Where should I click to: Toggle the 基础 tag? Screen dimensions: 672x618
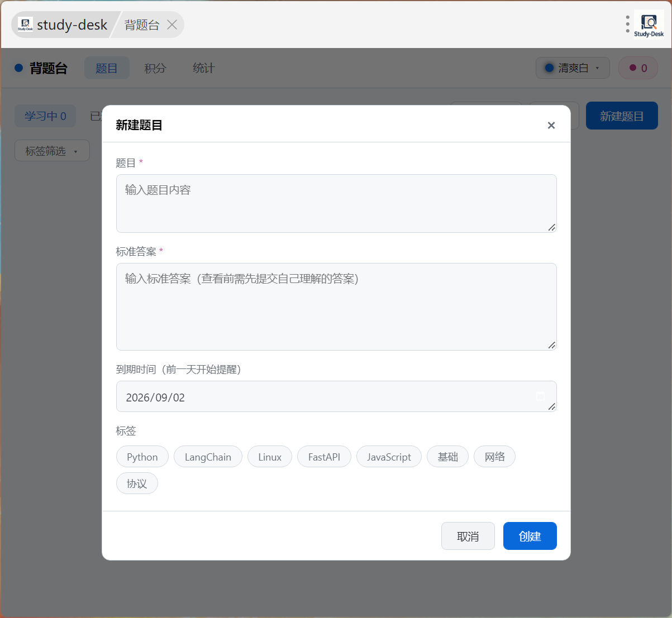click(x=448, y=457)
